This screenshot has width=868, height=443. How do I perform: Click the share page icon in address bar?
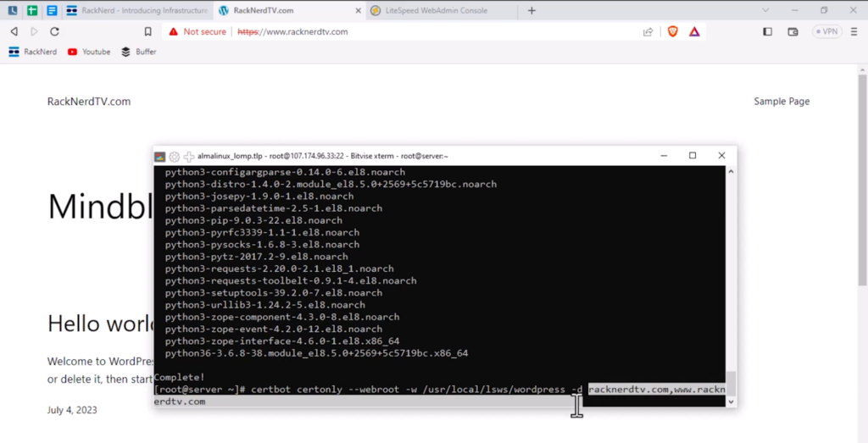click(648, 31)
